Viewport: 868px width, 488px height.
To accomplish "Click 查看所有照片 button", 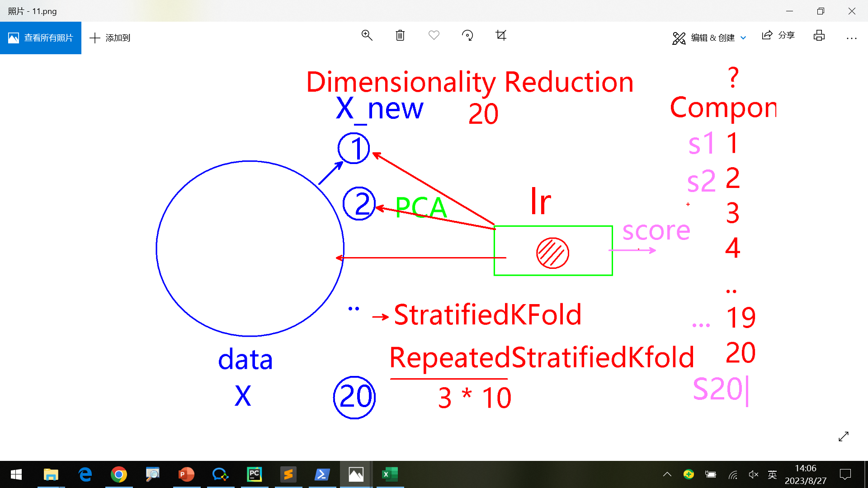I will [41, 38].
